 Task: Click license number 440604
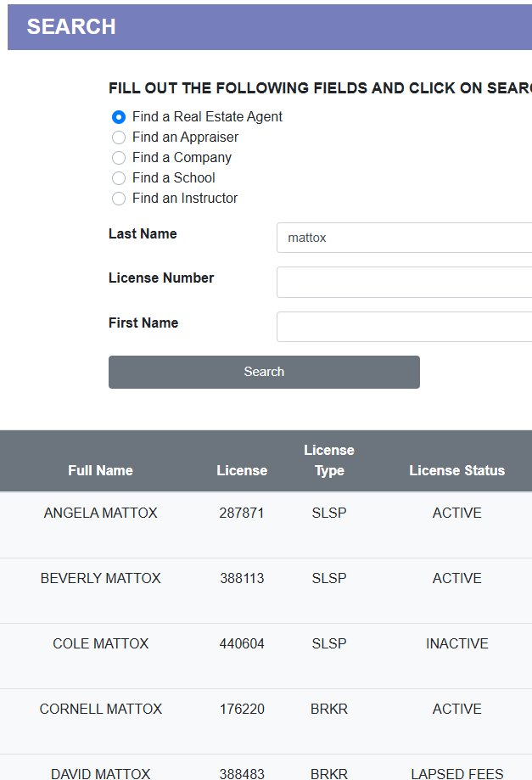[x=242, y=643]
